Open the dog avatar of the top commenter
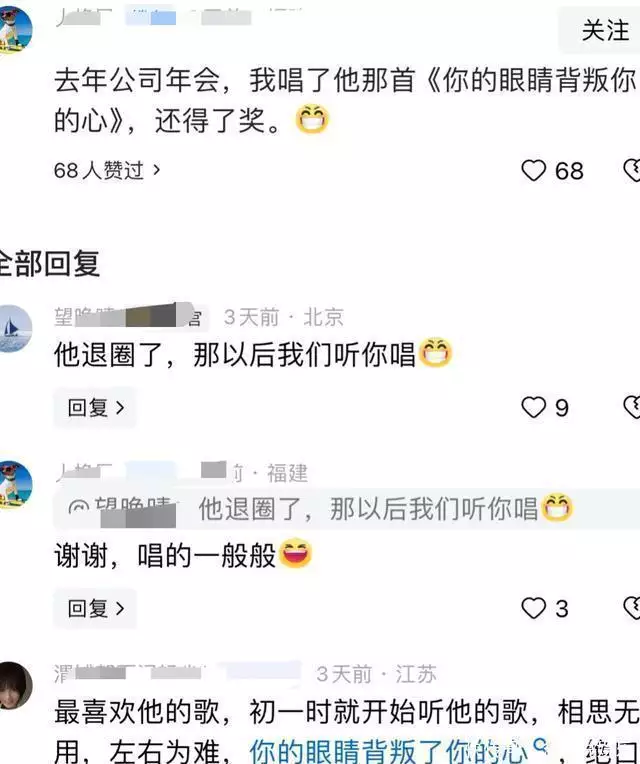640x764 pixels. click(15, 30)
